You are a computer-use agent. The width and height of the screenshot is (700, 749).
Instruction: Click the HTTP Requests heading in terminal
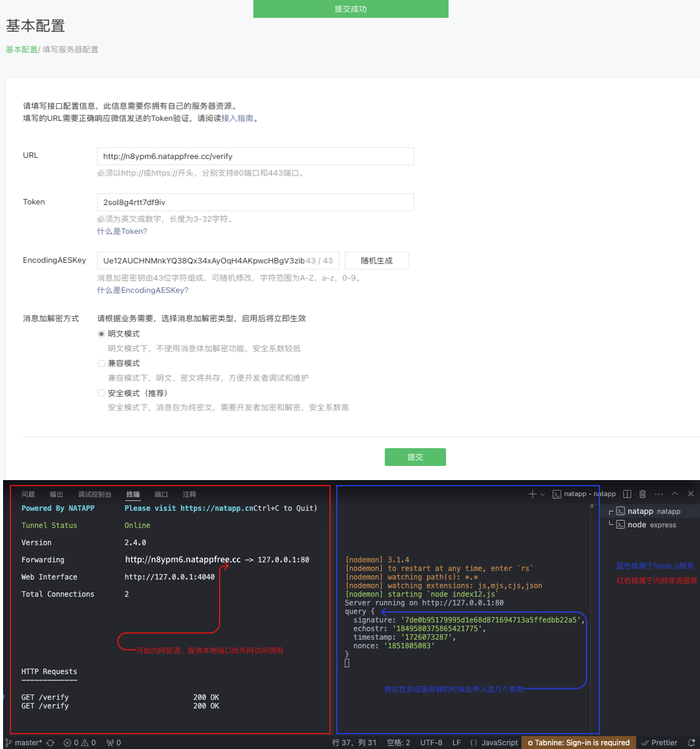click(x=49, y=672)
